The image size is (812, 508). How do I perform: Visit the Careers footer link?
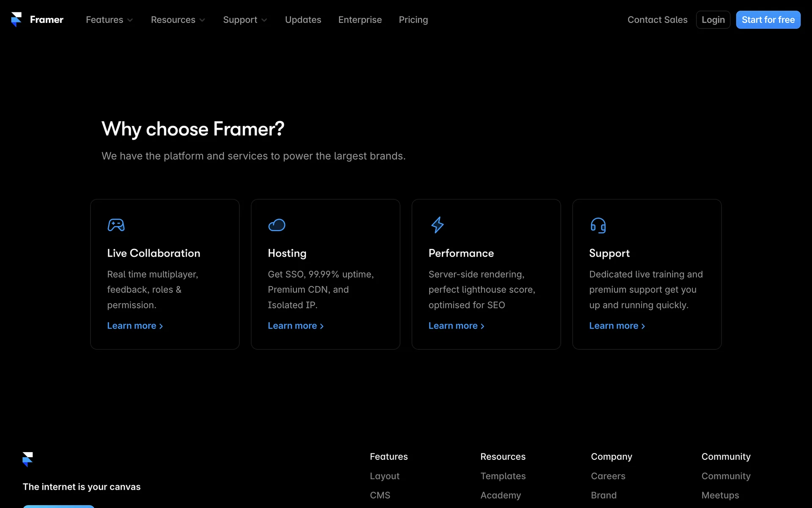pyautogui.click(x=608, y=476)
